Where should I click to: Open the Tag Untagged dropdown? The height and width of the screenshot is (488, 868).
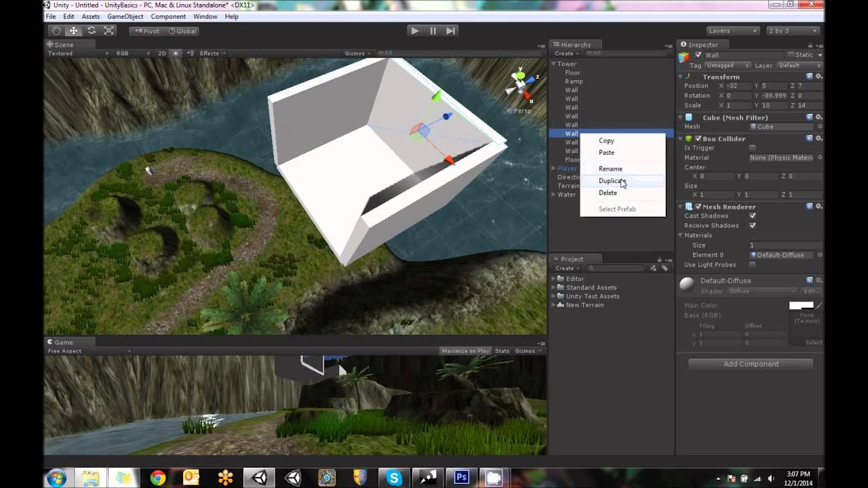(x=728, y=66)
